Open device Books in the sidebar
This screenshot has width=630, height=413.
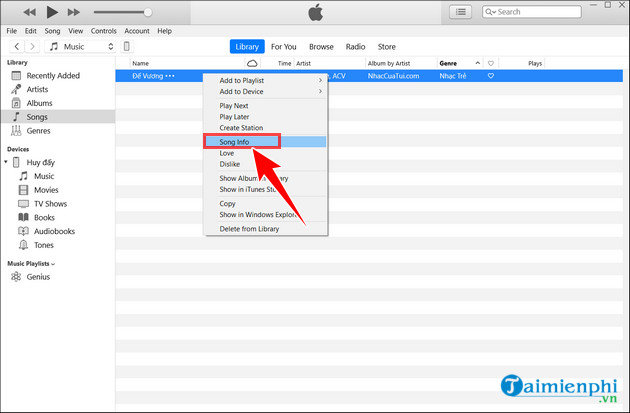(x=44, y=217)
